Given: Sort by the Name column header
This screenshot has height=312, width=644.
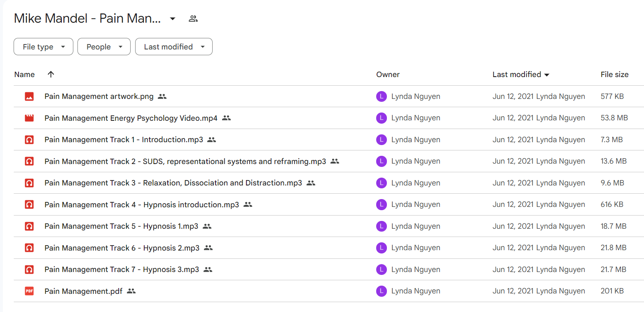Looking at the screenshot, I should (24, 75).
